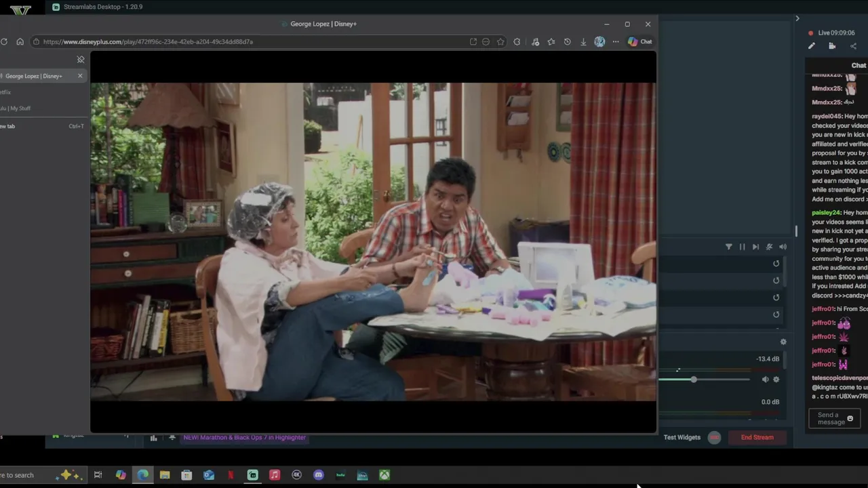
Task: Share the stream with share icon
Action: tap(853, 46)
